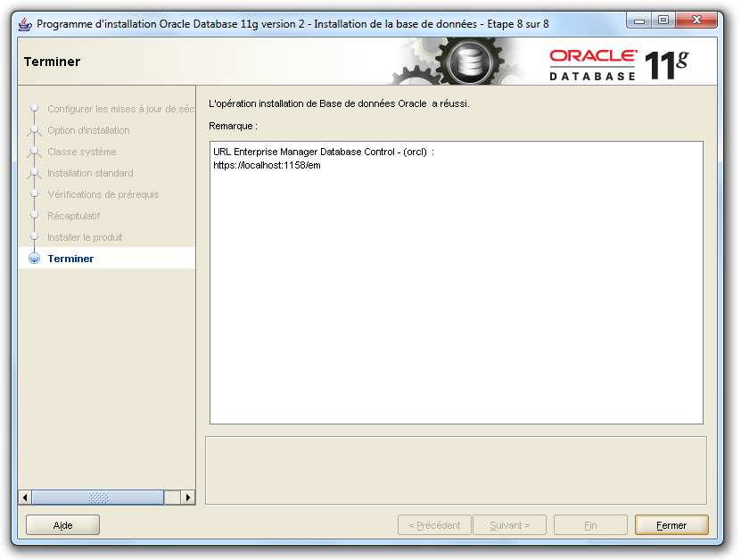Select the 'Installer le produit' step
This screenshot has width=741, height=560.
point(85,237)
